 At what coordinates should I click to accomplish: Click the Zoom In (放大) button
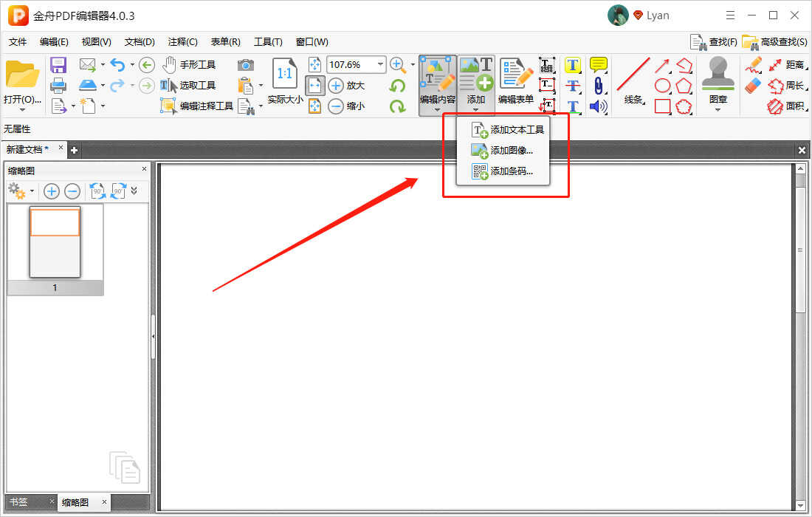pyautogui.click(x=346, y=86)
